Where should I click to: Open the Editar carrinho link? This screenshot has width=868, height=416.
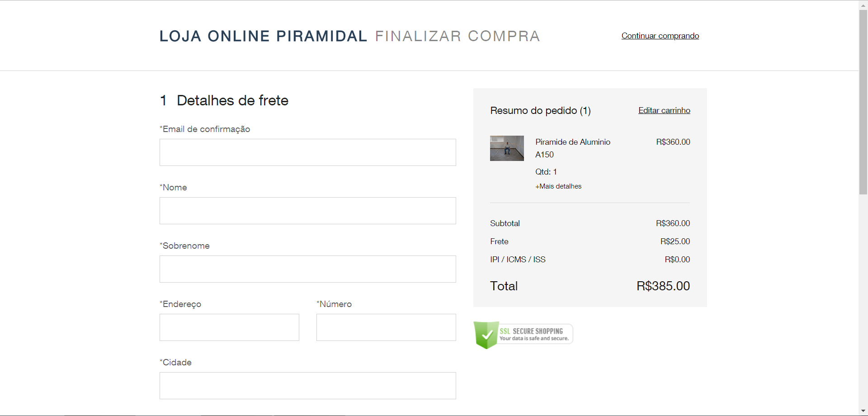click(664, 110)
